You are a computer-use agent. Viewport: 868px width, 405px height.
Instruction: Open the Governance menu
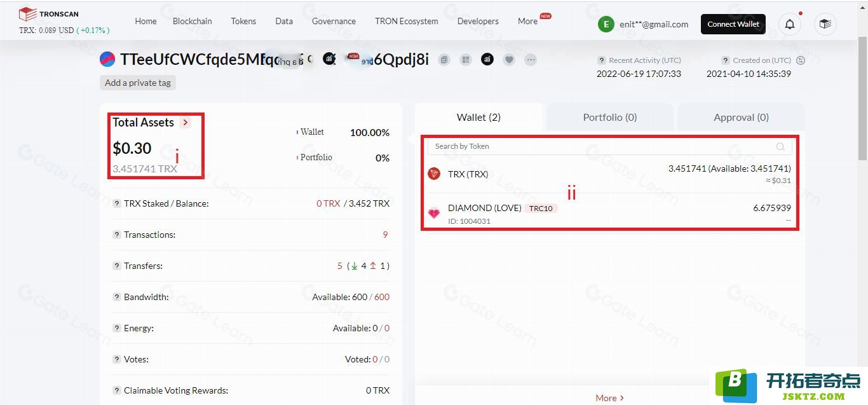(x=334, y=21)
